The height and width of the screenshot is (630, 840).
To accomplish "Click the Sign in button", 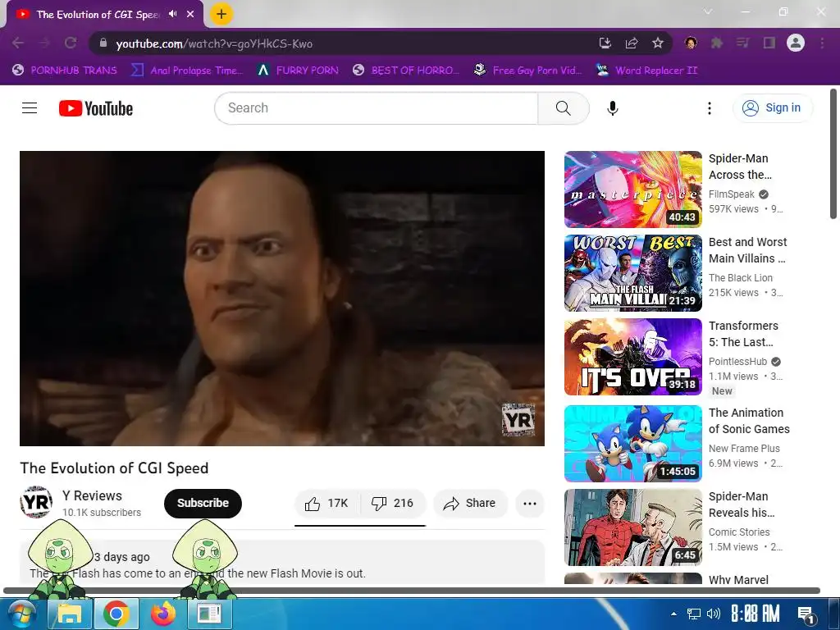I will [772, 107].
